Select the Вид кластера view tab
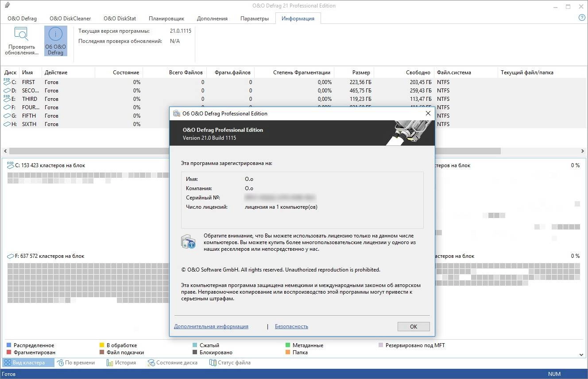 coord(28,363)
